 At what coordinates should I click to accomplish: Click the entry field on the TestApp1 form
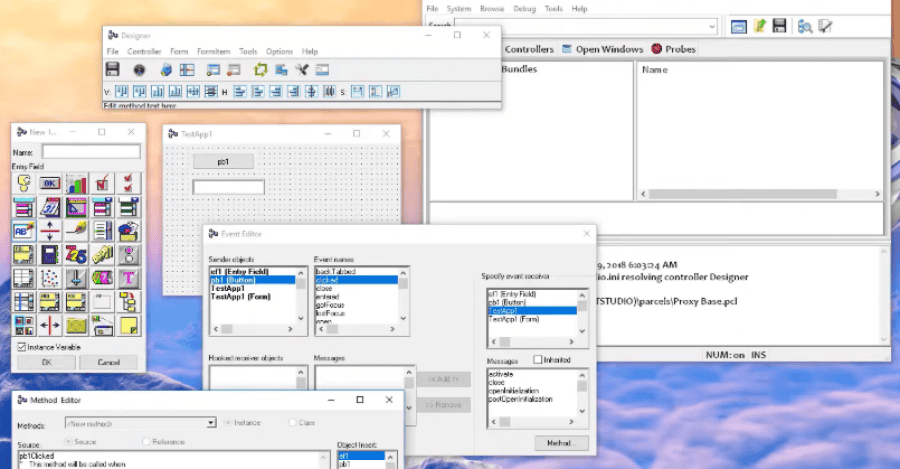point(228,187)
